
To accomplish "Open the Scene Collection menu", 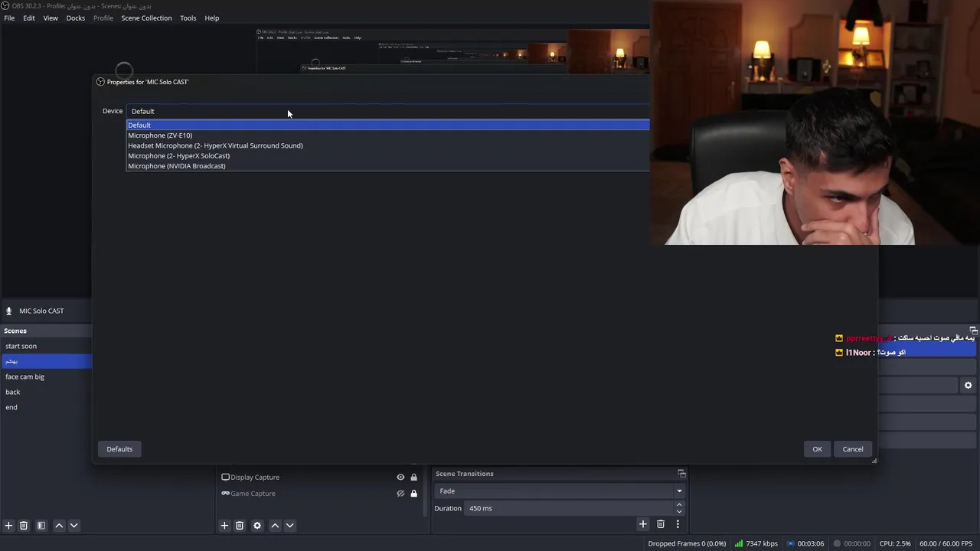I will [146, 18].
